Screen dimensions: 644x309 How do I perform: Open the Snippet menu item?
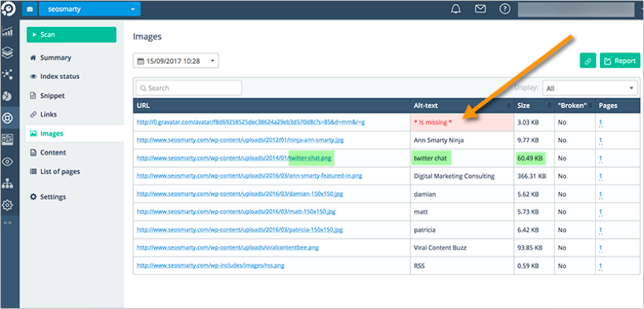[x=52, y=95]
